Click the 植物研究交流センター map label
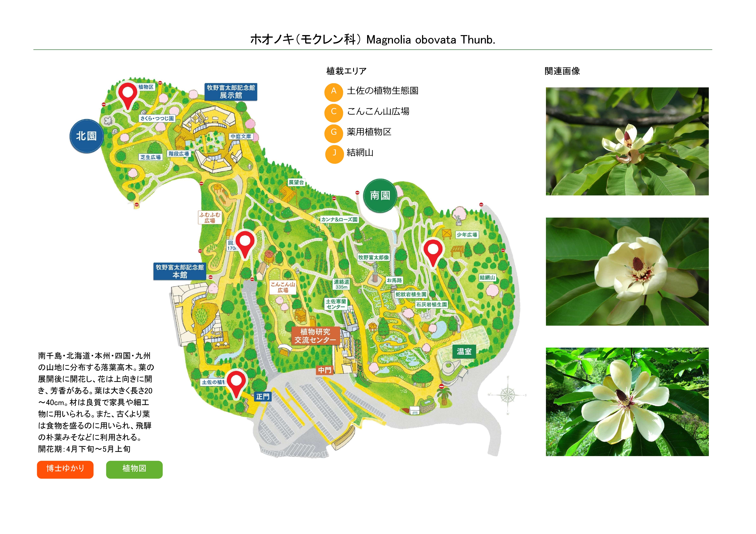Viewport: 756px width, 534px height. pyautogui.click(x=315, y=336)
